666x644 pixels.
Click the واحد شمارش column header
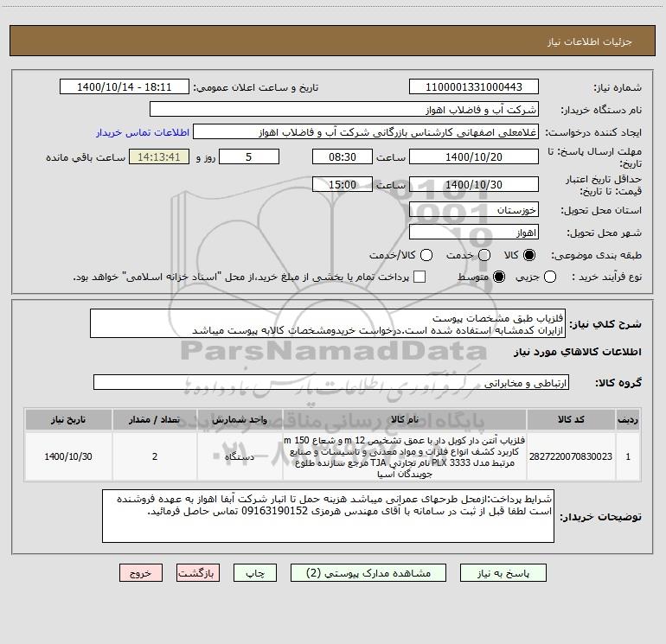[x=240, y=419]
